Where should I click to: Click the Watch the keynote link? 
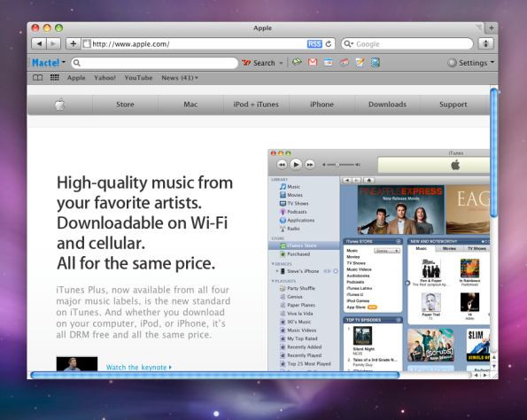(139, 367)
